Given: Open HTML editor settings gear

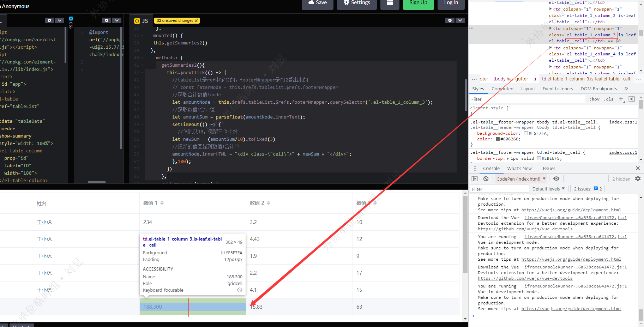Looking at the screenshot, I should [x=49, y=20].
